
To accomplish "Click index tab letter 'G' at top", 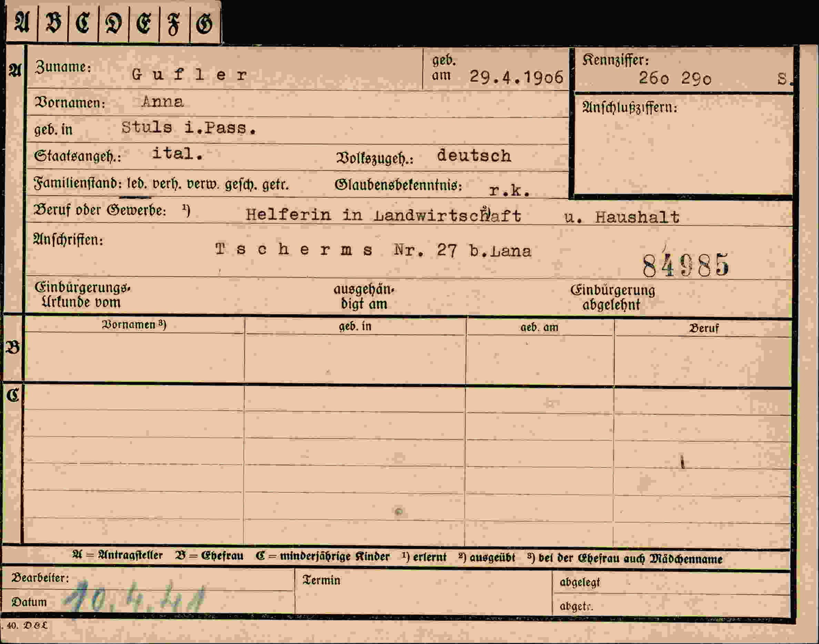I will tap(204, 23).
